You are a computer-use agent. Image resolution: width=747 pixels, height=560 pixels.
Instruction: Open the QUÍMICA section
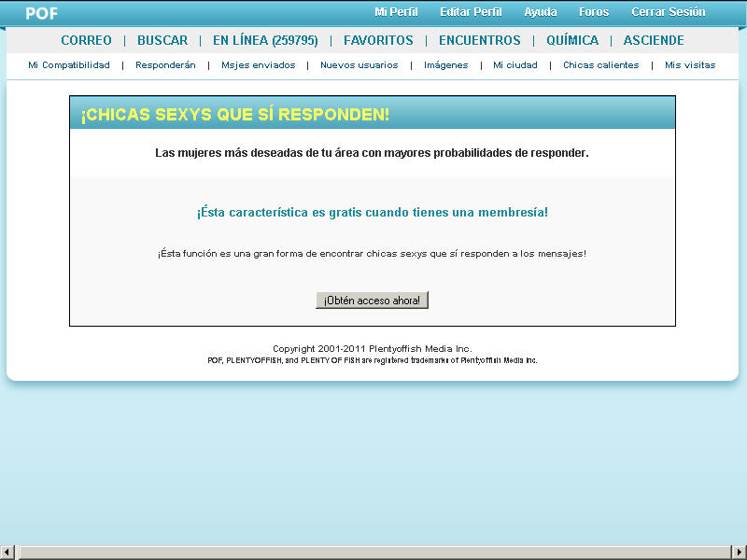coord(572,40)
